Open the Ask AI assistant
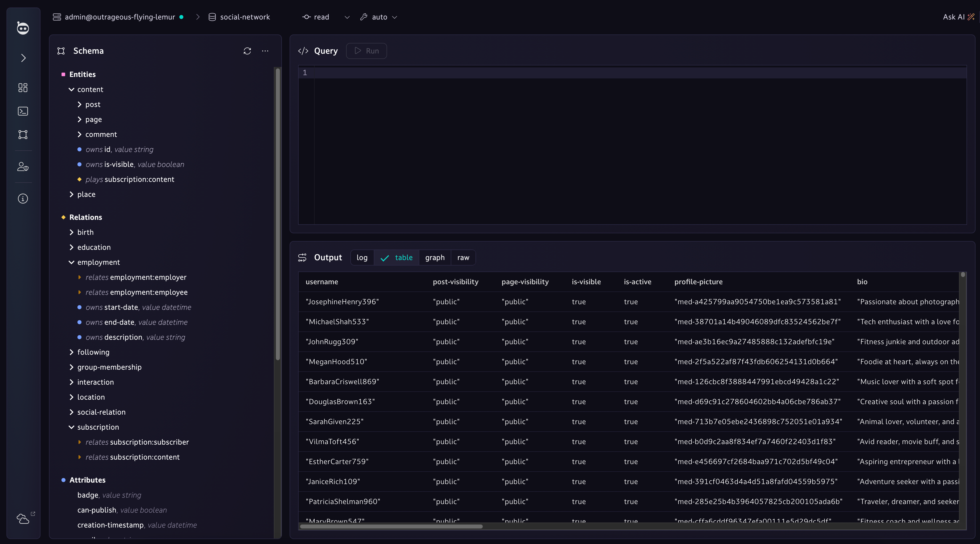 pos(958,17)
